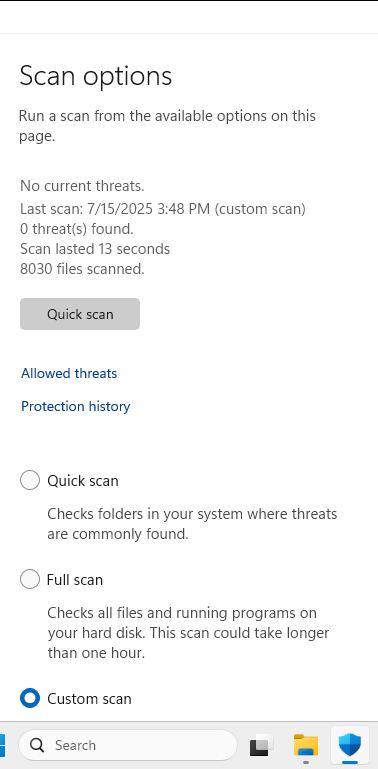Click the Scan lasted 13 seconds line
Viewport: 378px width, 769px height.
click(95, 249)
